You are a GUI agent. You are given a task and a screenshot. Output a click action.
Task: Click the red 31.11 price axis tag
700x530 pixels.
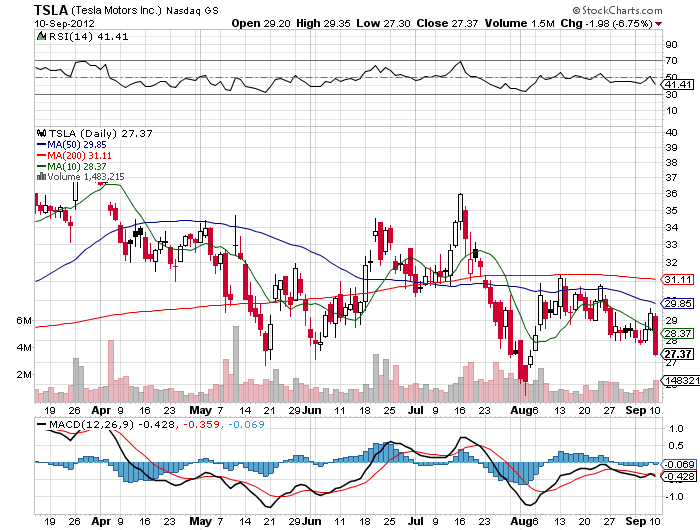[x=679, y=280]
